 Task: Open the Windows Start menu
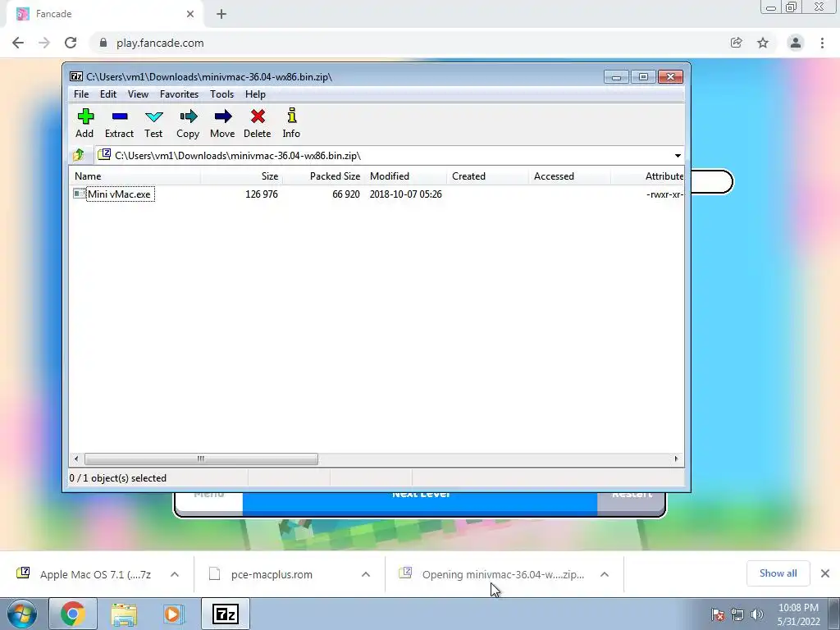point(22,614)
